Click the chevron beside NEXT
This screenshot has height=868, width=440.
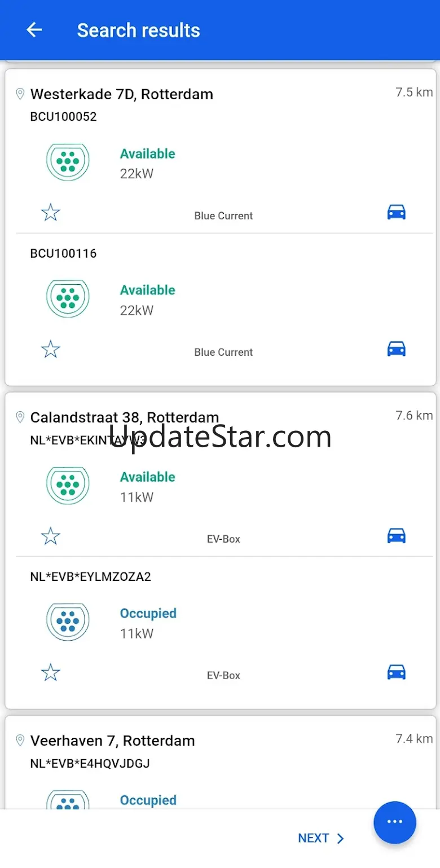(340, 839)
